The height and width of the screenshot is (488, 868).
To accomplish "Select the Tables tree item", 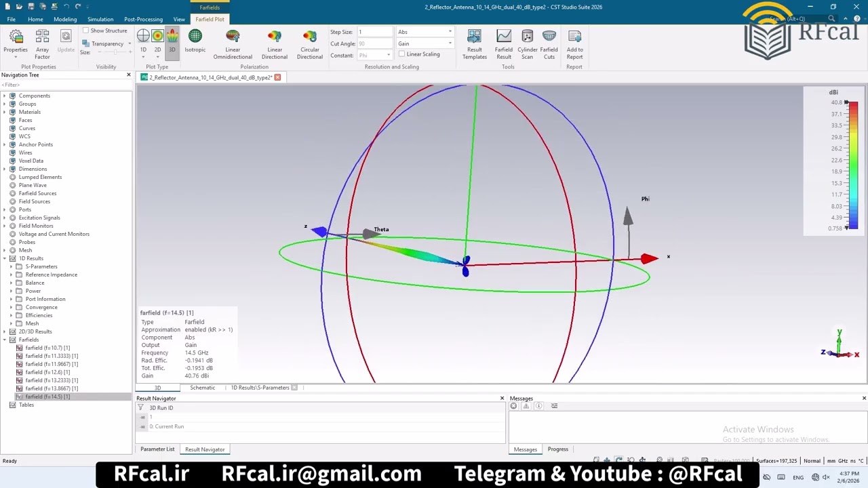I will click(x=26, y=405).
